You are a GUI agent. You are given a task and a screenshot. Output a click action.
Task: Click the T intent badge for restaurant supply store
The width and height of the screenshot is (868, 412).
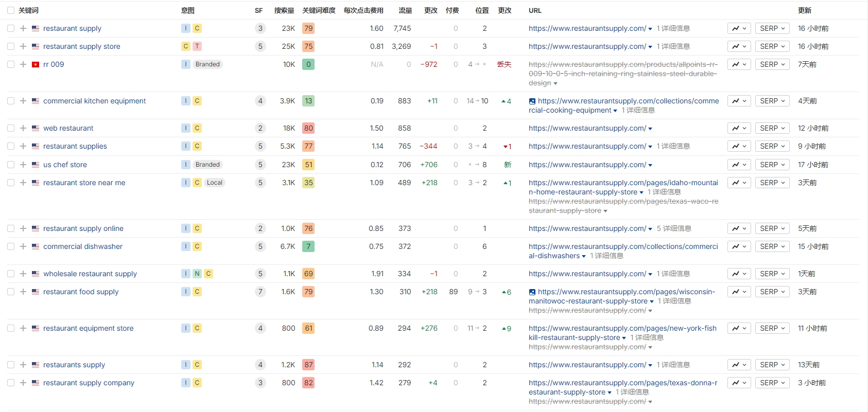click(197, 46)
